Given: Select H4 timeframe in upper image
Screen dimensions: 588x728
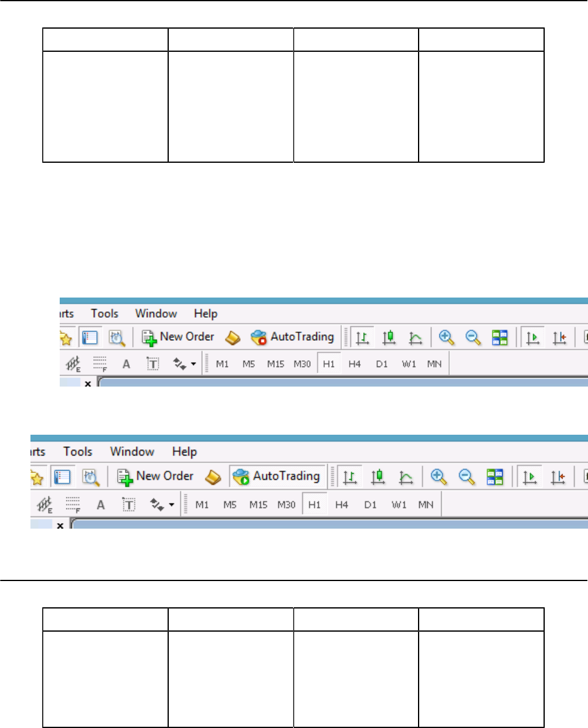Looking at the screenshot, I should click(x=355, y=365).
